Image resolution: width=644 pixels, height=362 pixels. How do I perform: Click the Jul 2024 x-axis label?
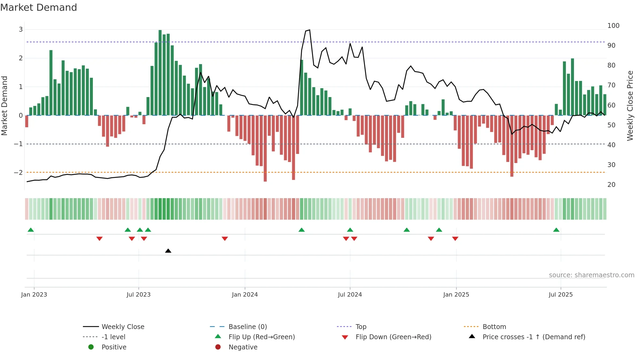click(350, 295)
